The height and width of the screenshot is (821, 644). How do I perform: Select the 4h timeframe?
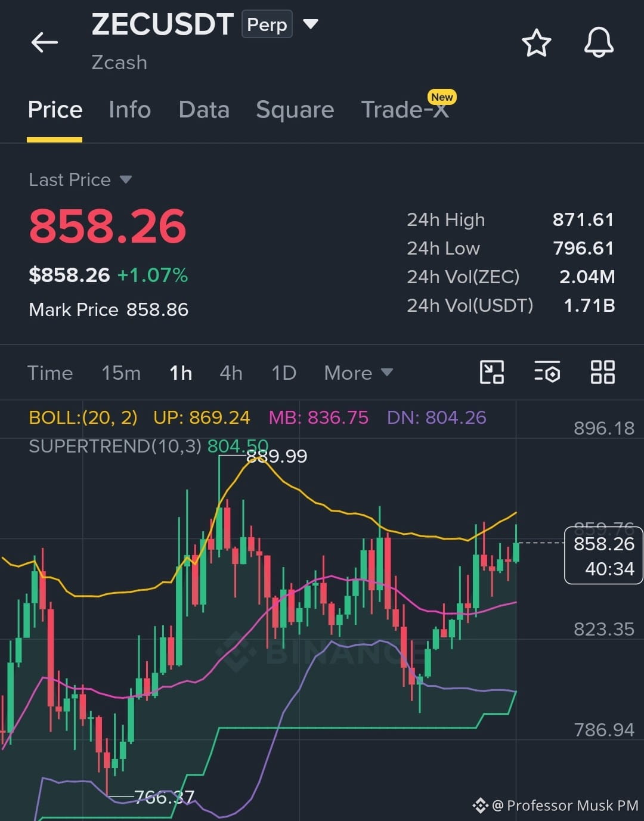pos(231,373)
